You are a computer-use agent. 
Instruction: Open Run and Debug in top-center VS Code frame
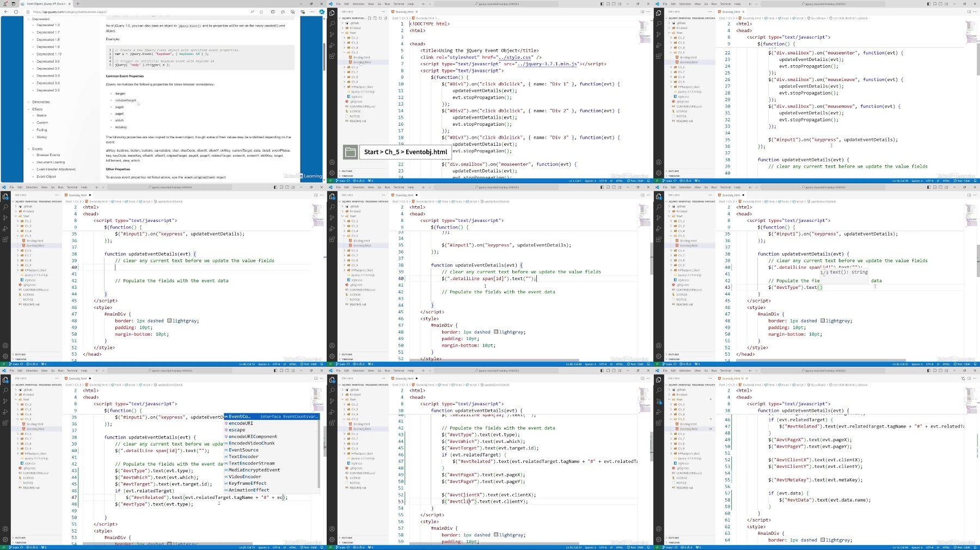tap(332, 45)
